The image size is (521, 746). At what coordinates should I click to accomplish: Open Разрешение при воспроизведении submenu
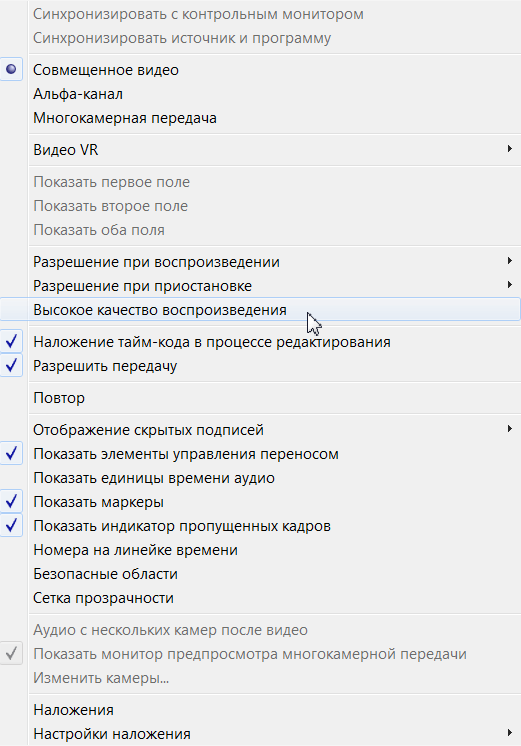pos(260,262)
